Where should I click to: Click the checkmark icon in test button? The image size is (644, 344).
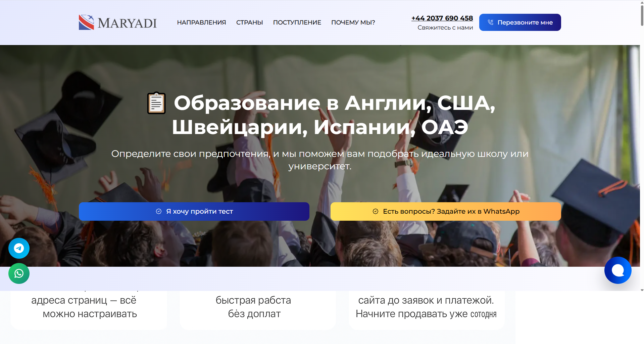(159, 211)
